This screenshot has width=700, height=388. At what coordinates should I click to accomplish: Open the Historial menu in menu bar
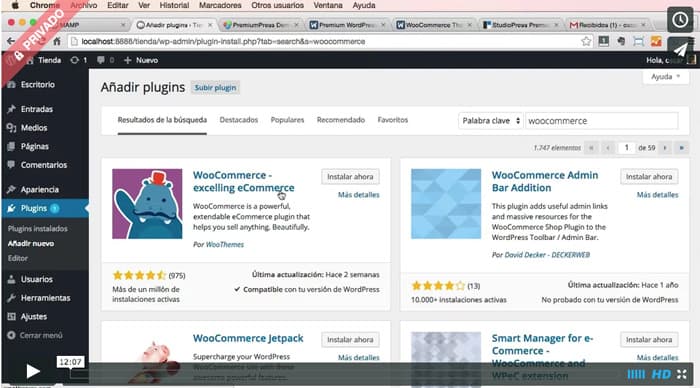tap(174, 5)
